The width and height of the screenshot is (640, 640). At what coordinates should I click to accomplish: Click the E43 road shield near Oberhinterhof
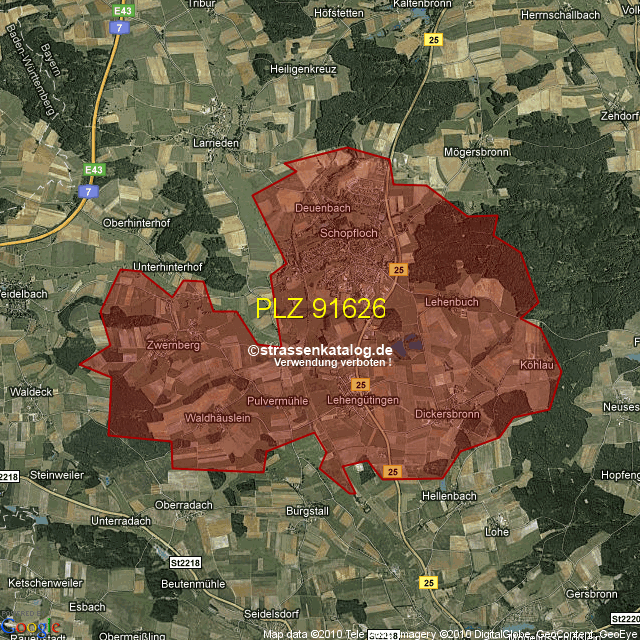(95, 170)
